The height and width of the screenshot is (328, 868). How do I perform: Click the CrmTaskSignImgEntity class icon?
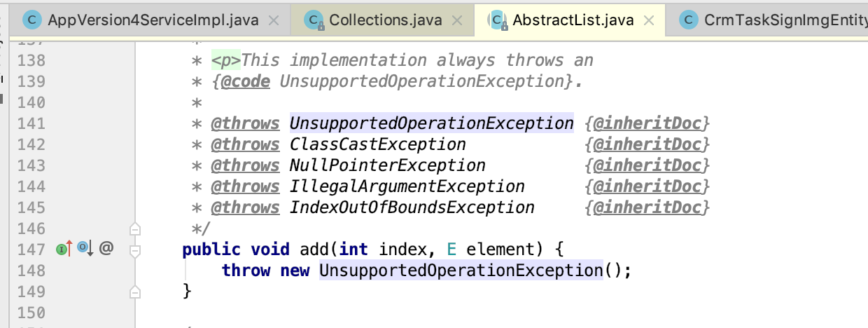coord(690,20)
